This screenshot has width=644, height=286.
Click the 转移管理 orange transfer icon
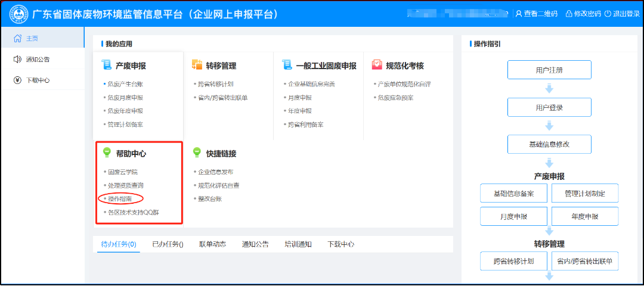197,65
